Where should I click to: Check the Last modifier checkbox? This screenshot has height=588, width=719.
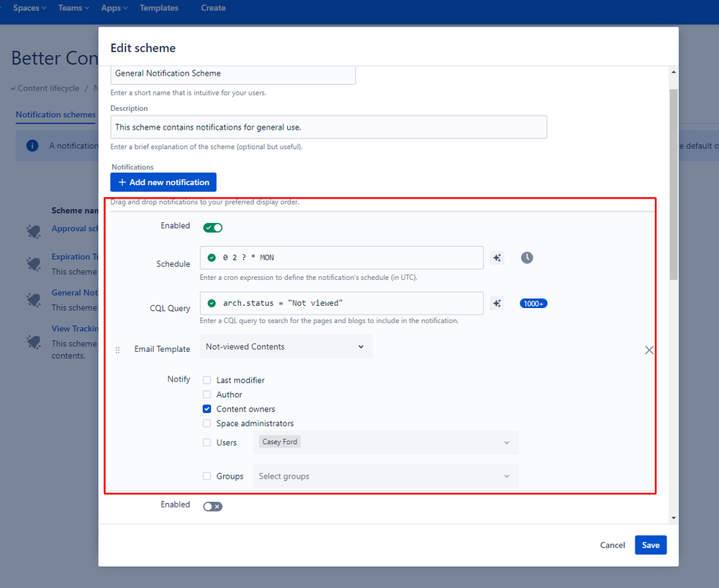(207, 380)
